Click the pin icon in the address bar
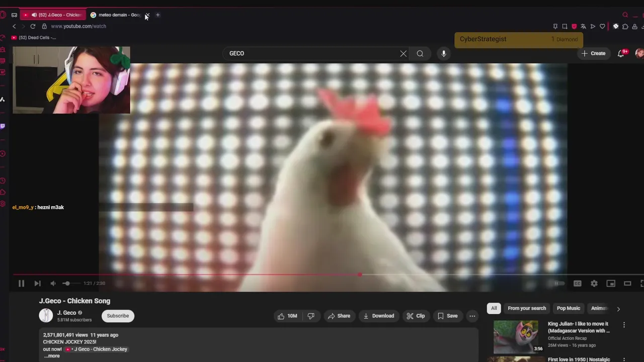Viewport: 644px width, 362px height. pyautogui.click(x=555, y=26)
